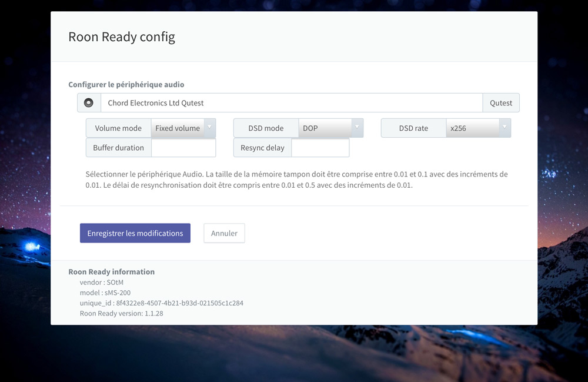
Task: Click the Roon Ready version: 1.1.28 line
Action: (122, 313)
